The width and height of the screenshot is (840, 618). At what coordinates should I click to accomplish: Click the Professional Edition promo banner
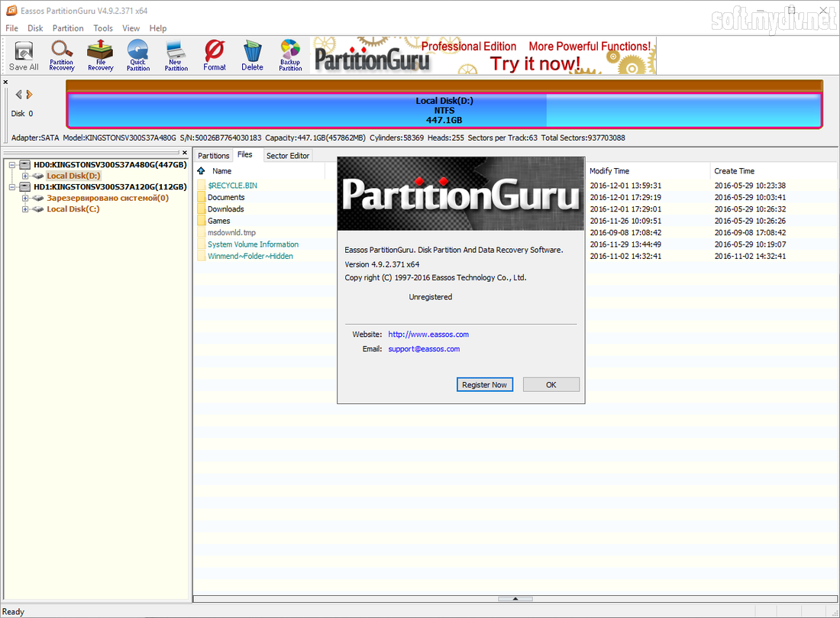(x=483, y=56)
